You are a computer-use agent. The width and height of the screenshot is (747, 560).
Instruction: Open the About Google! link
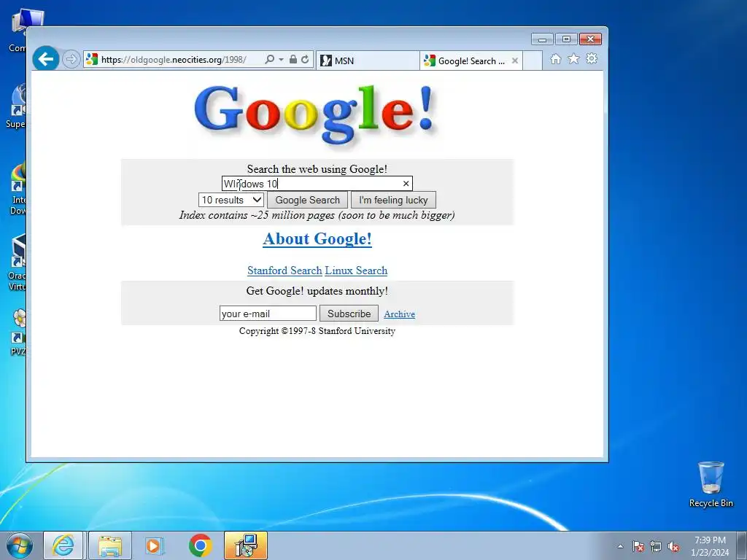click(x=317, y=238)
